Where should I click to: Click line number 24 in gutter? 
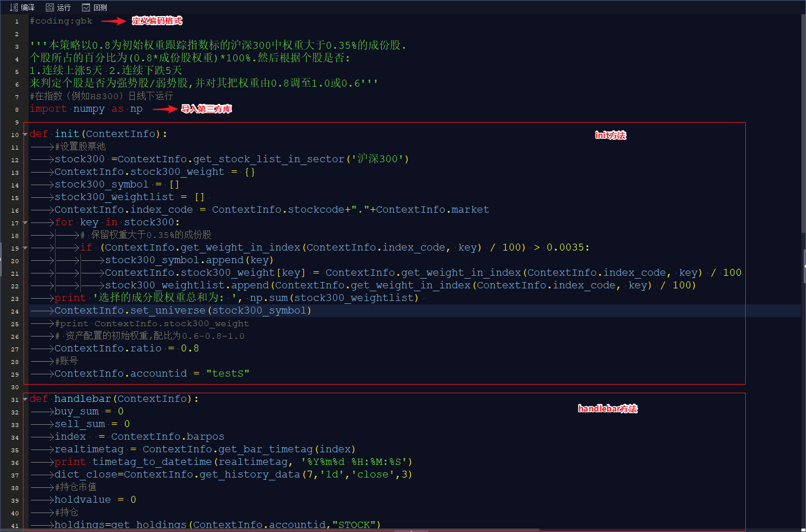tap(15, 311)
